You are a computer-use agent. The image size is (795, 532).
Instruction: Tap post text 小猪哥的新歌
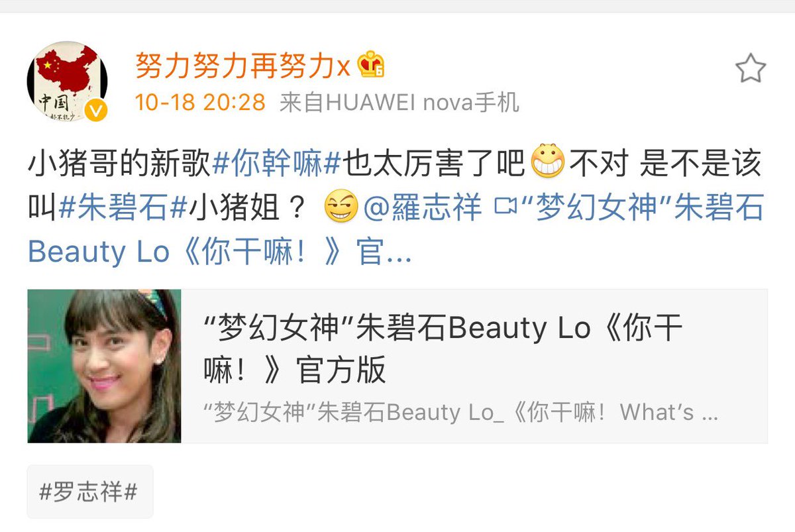point(120,163)
